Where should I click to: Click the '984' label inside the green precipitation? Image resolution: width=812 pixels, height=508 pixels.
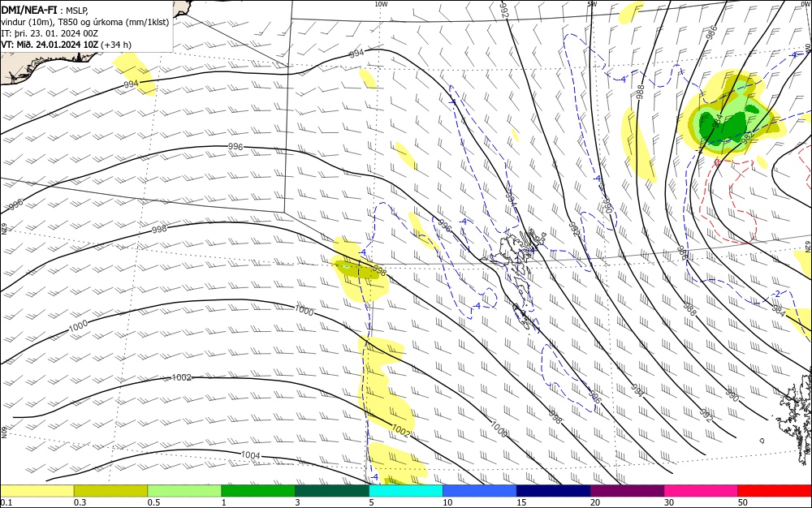[x=717, y=121]
